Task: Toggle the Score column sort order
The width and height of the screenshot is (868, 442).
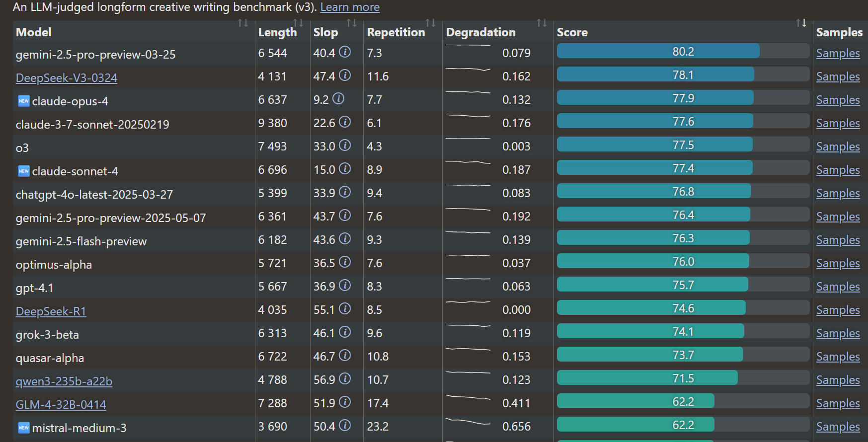Action: pos(801,23)
